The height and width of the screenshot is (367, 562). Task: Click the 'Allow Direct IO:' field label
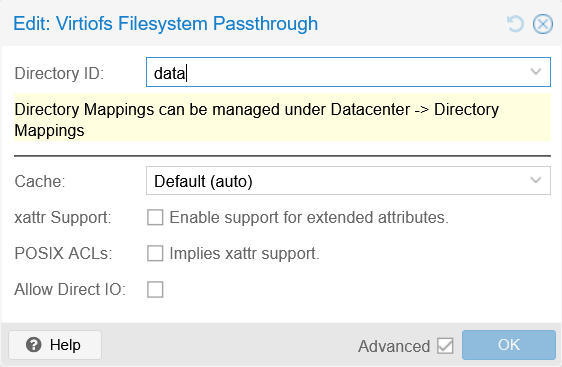tap(70, 290)
